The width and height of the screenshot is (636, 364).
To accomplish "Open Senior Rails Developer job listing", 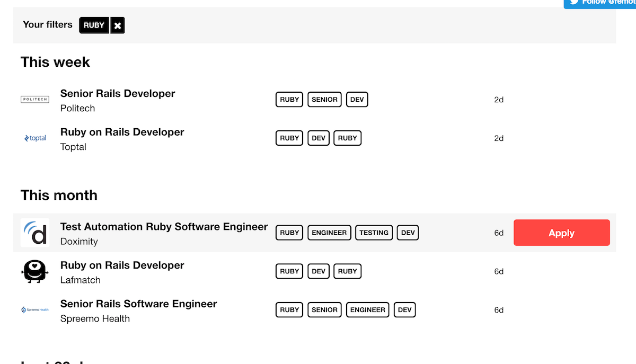I will 118,94.
